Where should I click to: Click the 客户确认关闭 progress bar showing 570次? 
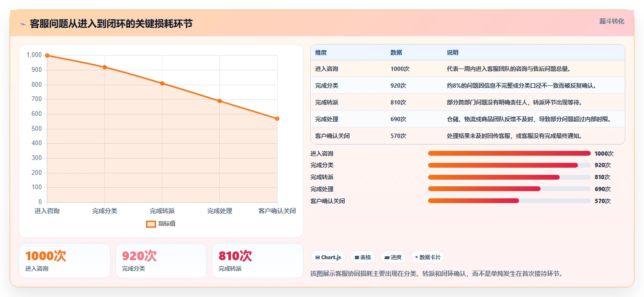point(509,201)
